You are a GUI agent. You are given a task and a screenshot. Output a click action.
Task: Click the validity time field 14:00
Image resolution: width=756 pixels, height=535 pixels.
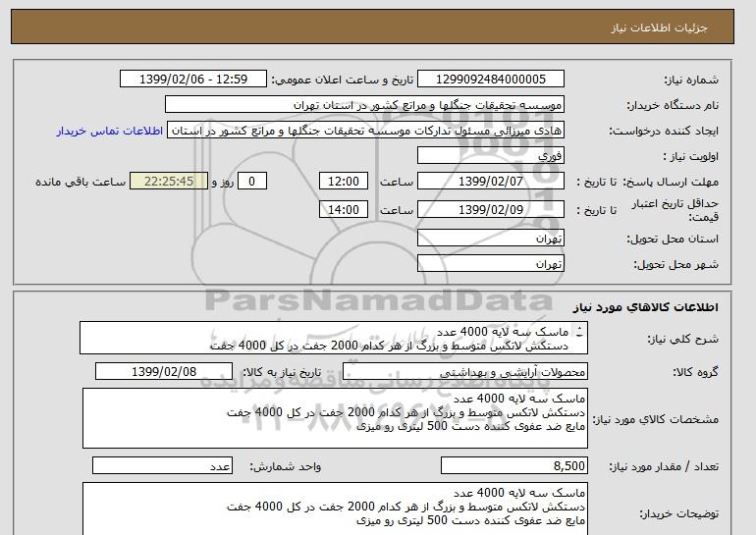coord(344,209)
